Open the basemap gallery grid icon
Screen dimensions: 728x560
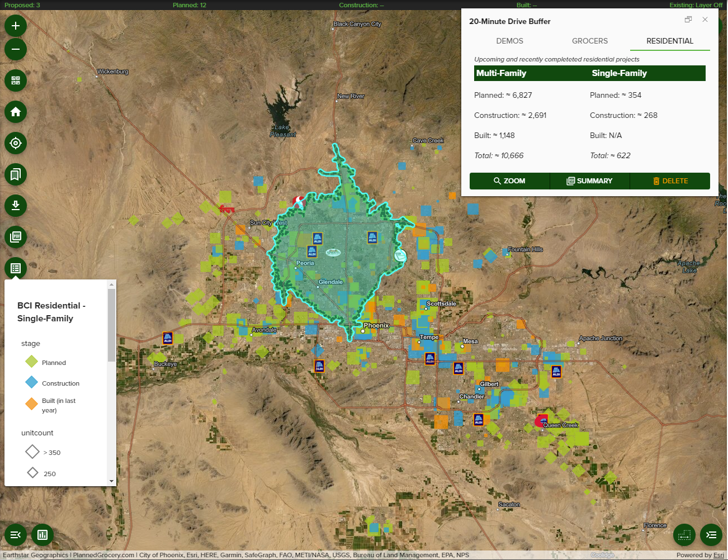16,80
